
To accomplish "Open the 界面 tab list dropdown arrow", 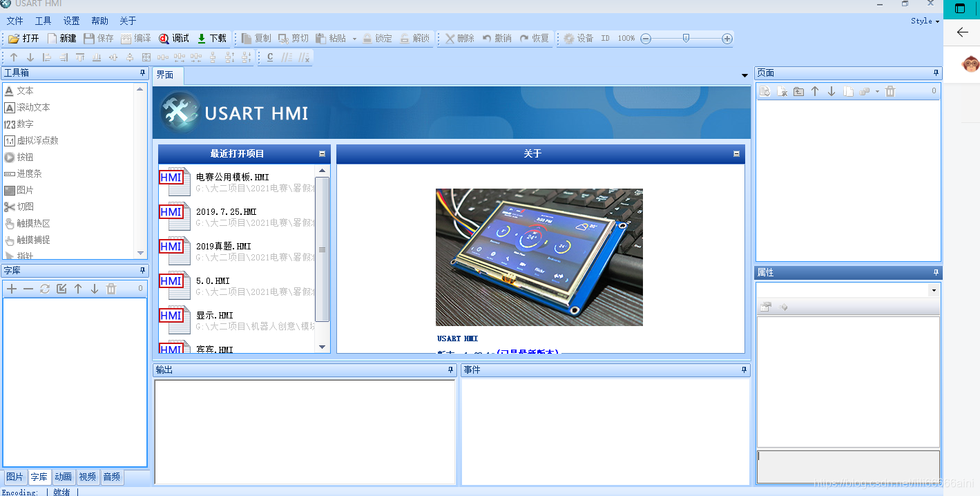I will pyautogui.click(x=744, y=75).
